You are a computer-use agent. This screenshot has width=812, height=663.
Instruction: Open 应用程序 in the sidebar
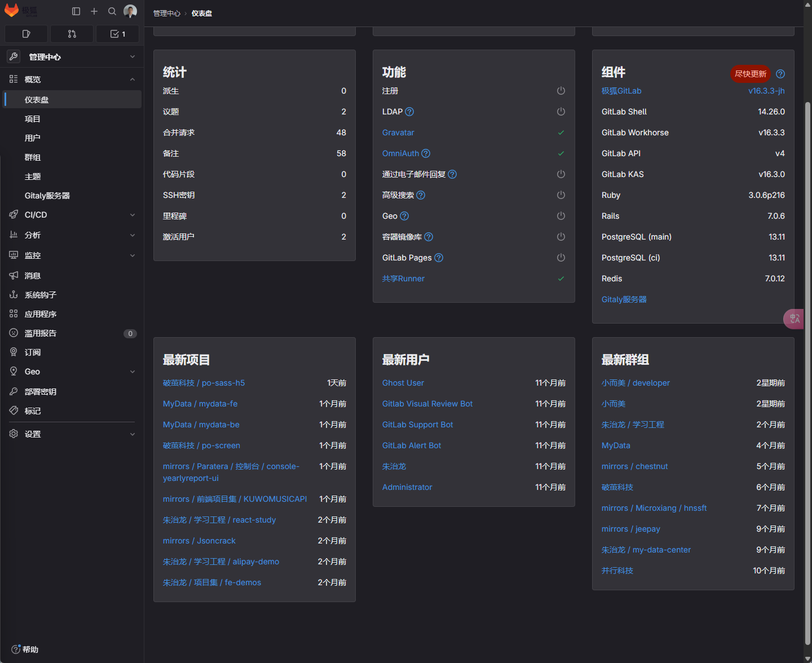coord(72,314)
